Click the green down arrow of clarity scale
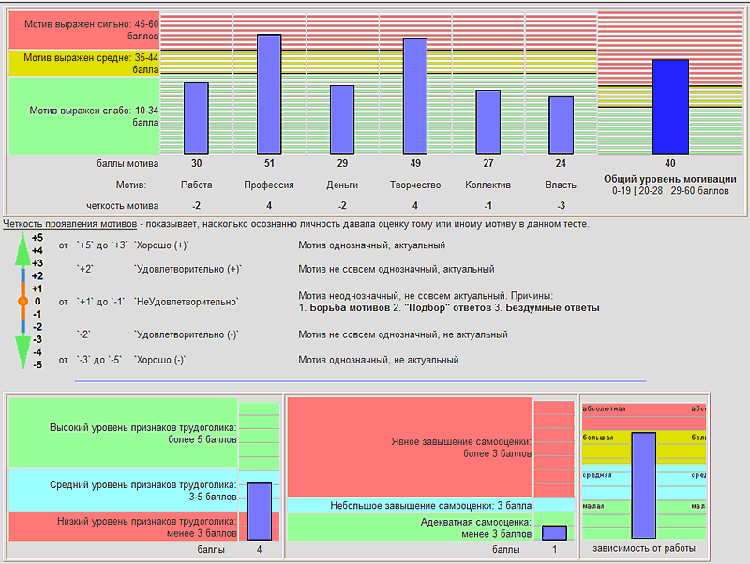 pyautogui.click(x=22, y=352)
